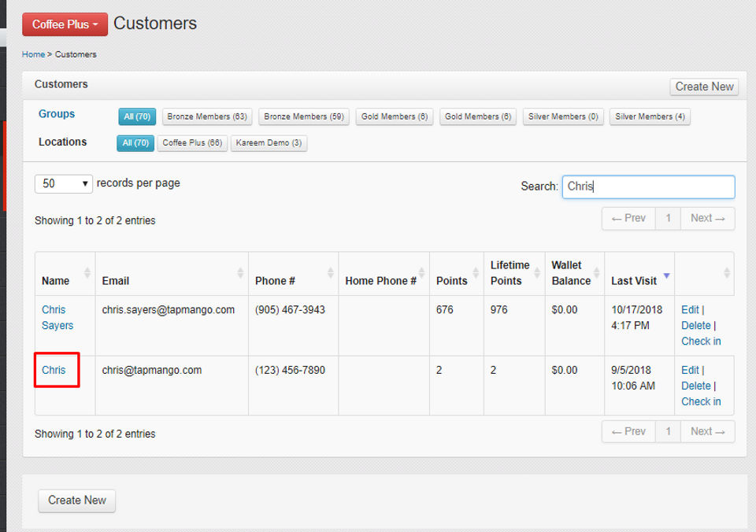Sort by Wallet Balance header arrows
Image resolution: width=756 pixels, height=532 pixels.
(597, 273)
